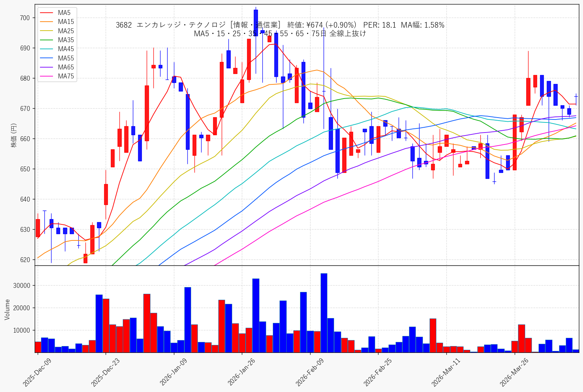Viewport: 583px width, 392px height.
Task: Click the 670 price axis label
Action: pos(24,109)
